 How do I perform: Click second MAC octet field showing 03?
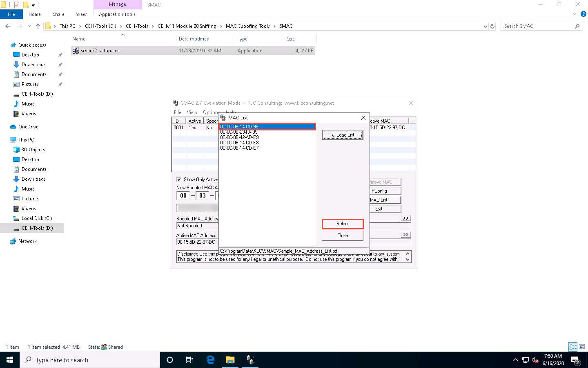tap(203, 196)
